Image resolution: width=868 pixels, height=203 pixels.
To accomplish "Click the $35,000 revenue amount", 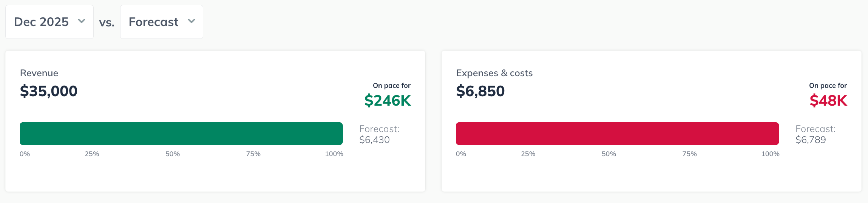I will pyautogui.click(x=49, y=91).
